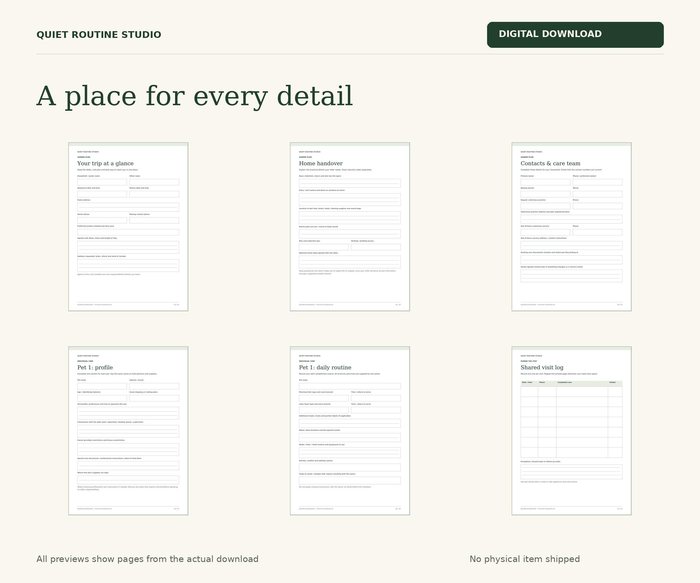The width and height of the screenshot is (700, 583).
Task: Open the 'Contacts & care team' page preview
Action: (571, 227)
